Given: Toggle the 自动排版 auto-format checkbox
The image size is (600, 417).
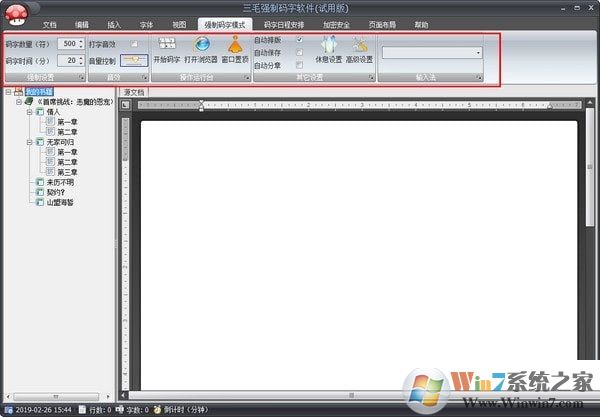Looking at the screenshot, I should pos(298,39).
